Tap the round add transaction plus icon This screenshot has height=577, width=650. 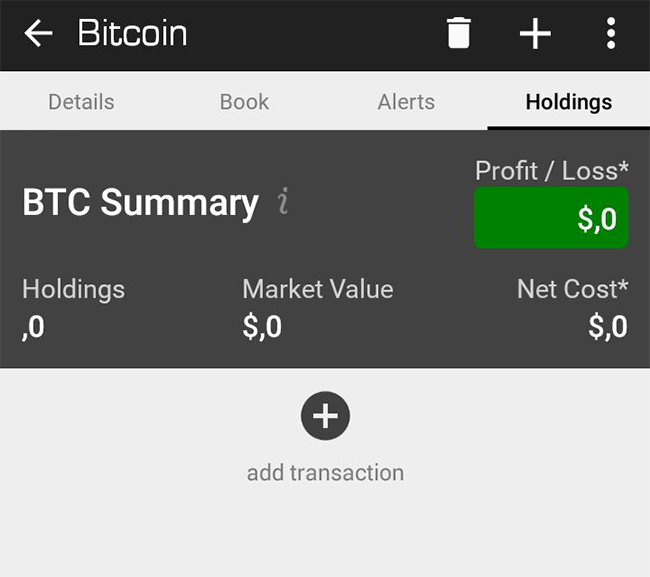click(x=325, y=416)
